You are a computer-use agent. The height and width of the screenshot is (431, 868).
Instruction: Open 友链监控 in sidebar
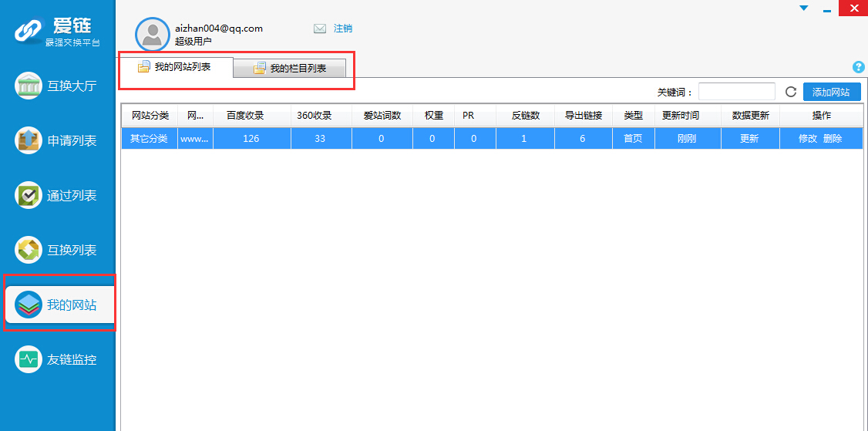[x=72, y=359]
